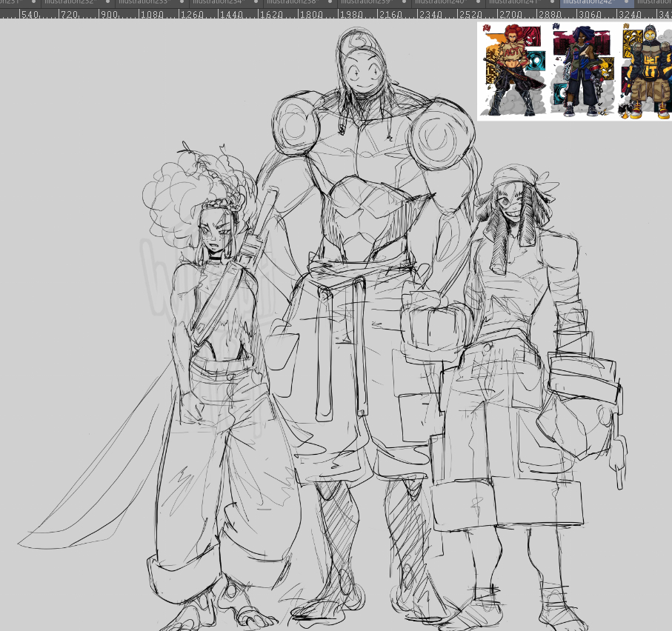The image size is (672, 631).
Task: Switch to the illustration232 tab
Action: pyautogui.click(x=68, y=2)
